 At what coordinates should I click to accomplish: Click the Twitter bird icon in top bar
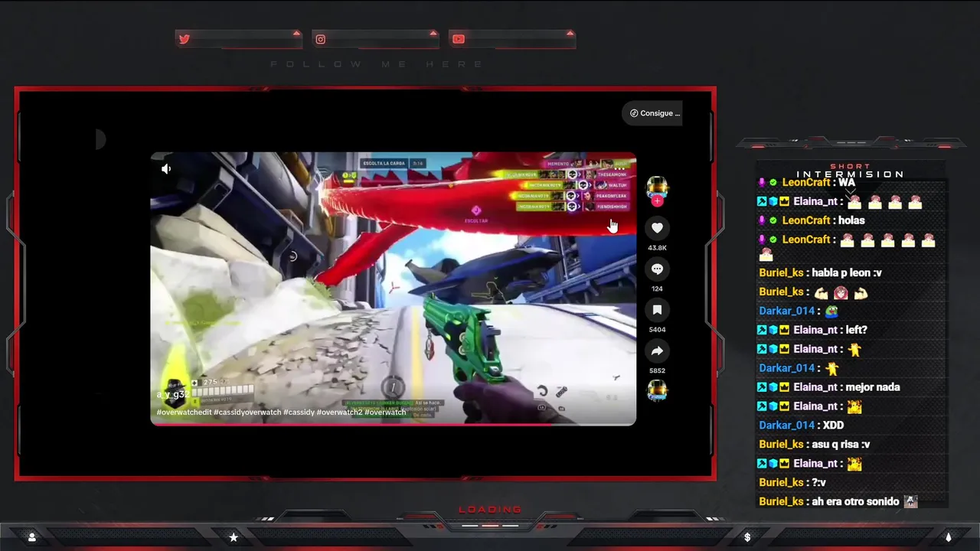pos(184,39)
